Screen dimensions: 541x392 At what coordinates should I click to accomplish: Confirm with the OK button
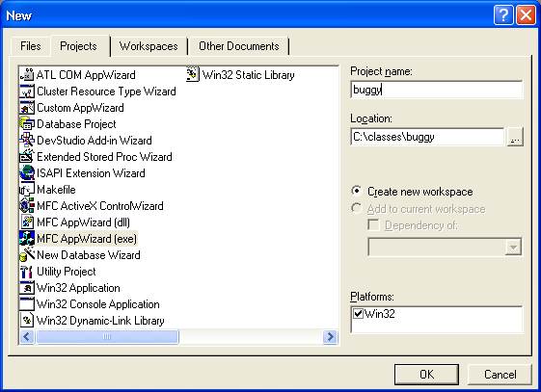(426, 375)
